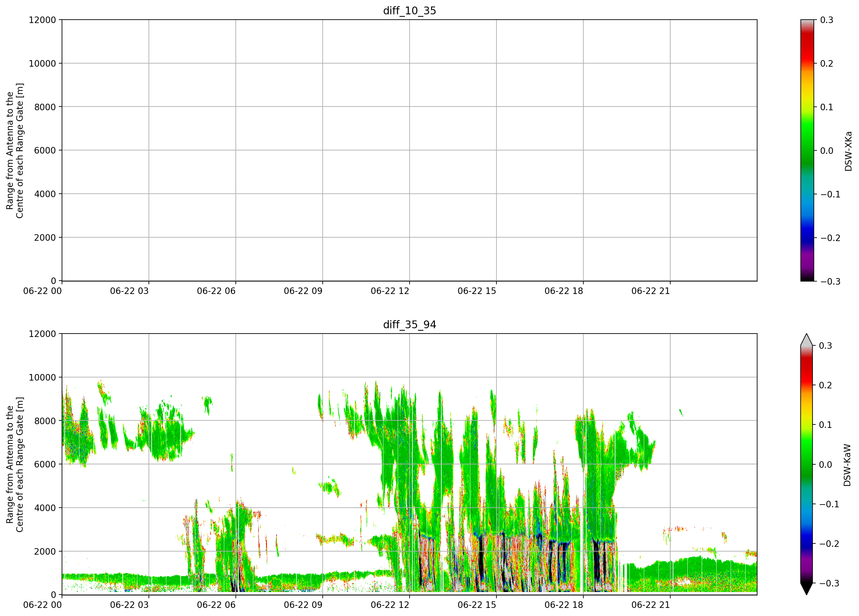
Task: Click the 4000 tick on diff_10_35 y-axis
Action: (x=45, y=194)
